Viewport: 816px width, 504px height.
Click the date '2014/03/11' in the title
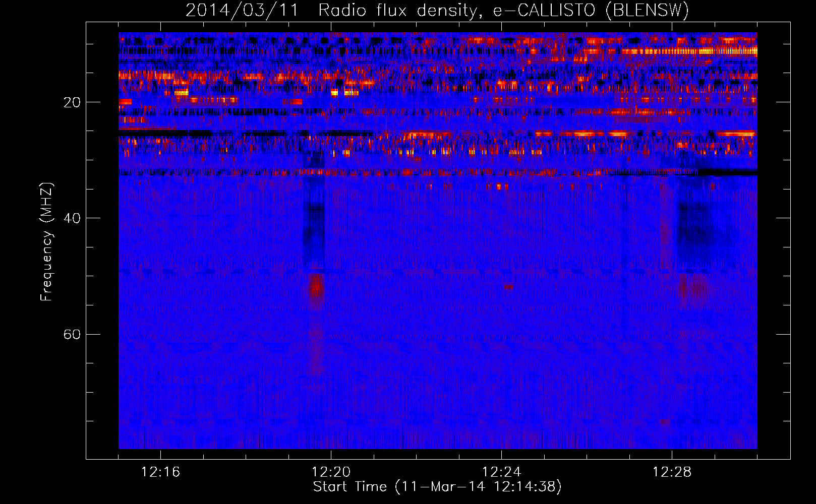[242, 11]
